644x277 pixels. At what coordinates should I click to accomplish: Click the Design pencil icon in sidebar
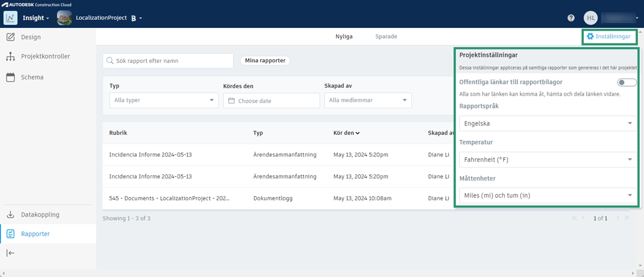[11, 37]
